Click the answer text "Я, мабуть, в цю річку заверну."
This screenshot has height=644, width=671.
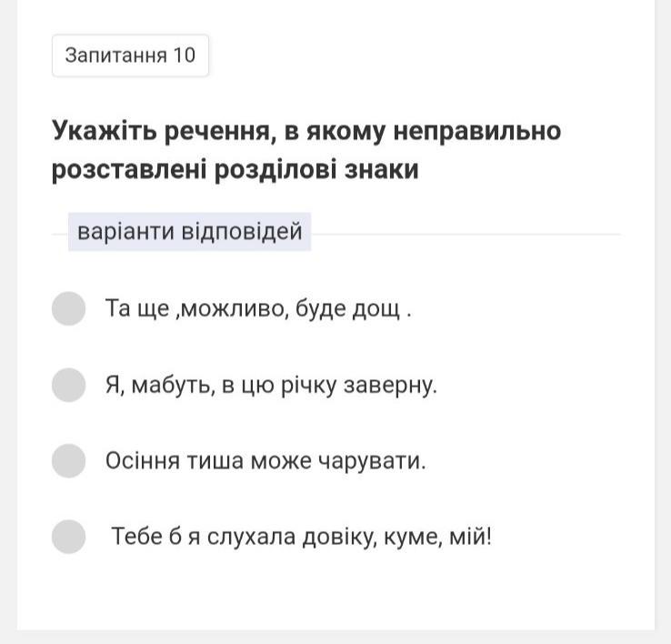[271, 386]
